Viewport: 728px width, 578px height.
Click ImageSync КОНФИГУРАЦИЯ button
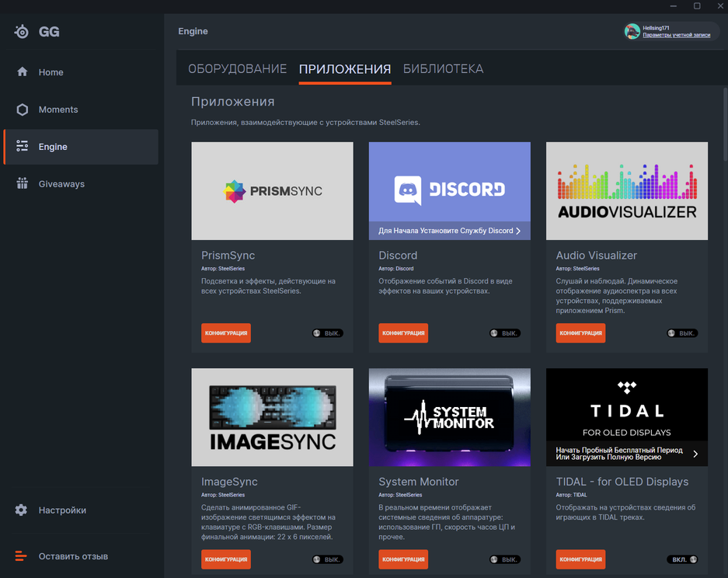point(226,559)
